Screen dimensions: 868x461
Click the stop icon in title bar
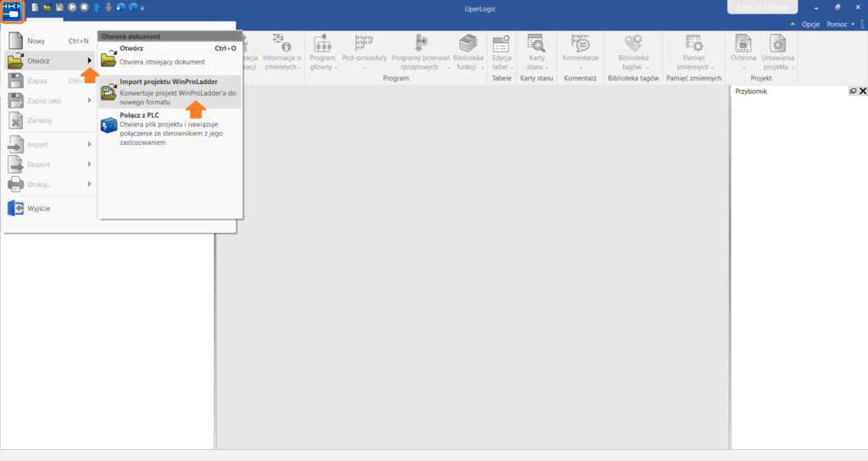point(84,8)
